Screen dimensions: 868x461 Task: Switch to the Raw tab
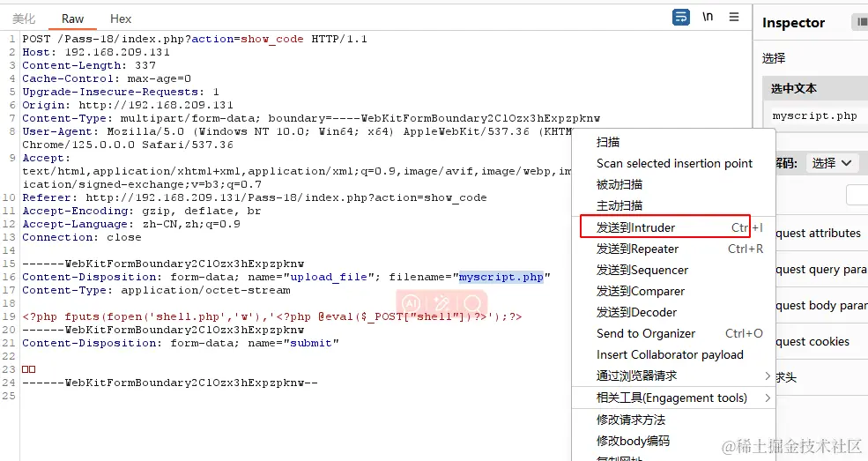coord(72,19)
